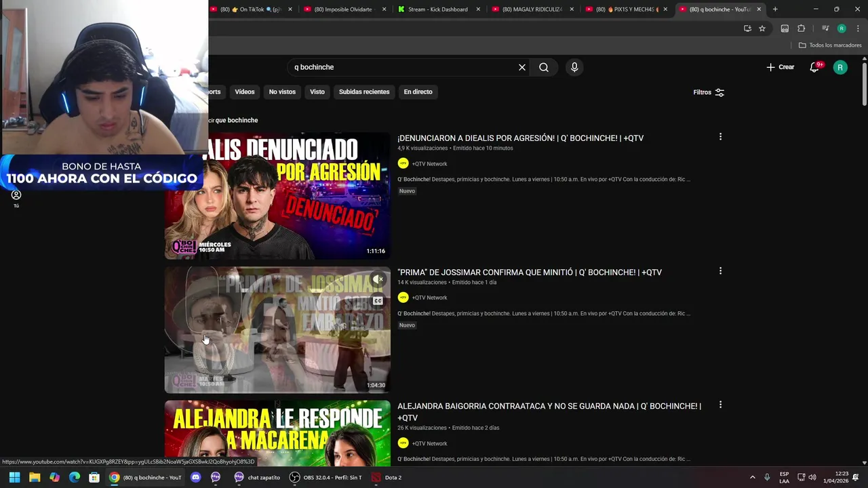Show hidden system tray icons chevron
Image resolution: width=868 pixels, height=488 pixels.
[752, 477]
